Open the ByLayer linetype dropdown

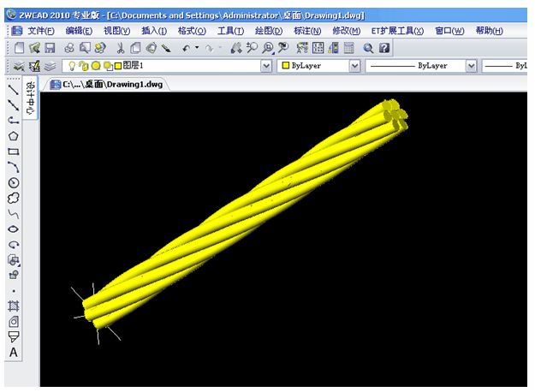tap(469, 66)
